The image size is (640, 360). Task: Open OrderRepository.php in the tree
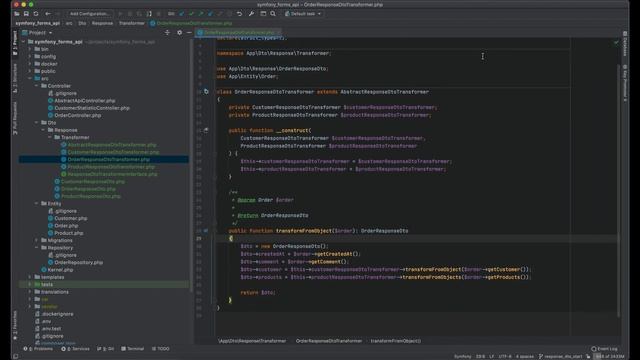pyautogui.click(x=78, y=262)
